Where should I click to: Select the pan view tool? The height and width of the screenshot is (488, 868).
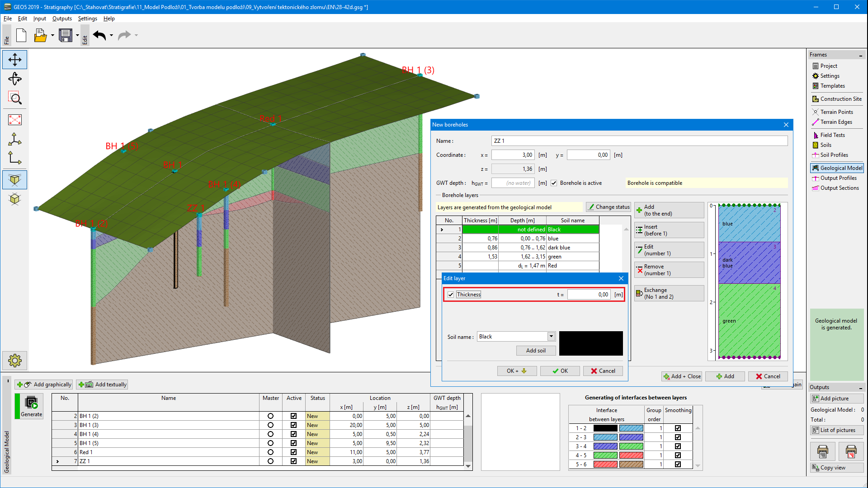click(15, 60)
